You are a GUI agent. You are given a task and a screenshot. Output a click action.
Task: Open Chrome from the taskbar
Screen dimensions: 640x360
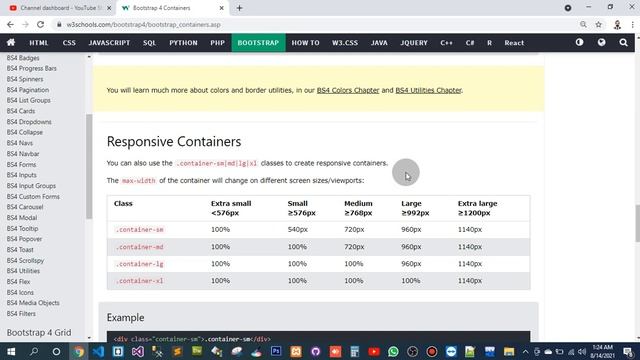[x=78, y=351]
